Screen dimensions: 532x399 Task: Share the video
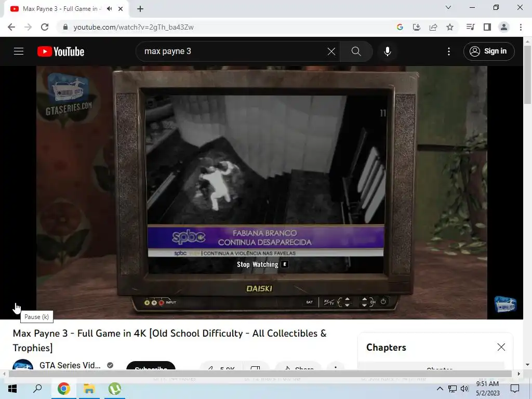click(x=298, y=366)
